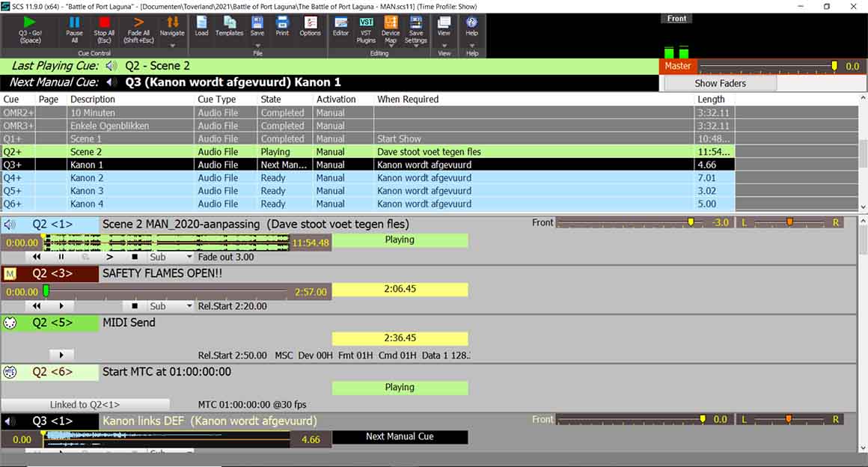Click the Linked to Q2<1> button
Image resolution: width=868 pixels, height=467 pixels.
pos(85,405)
